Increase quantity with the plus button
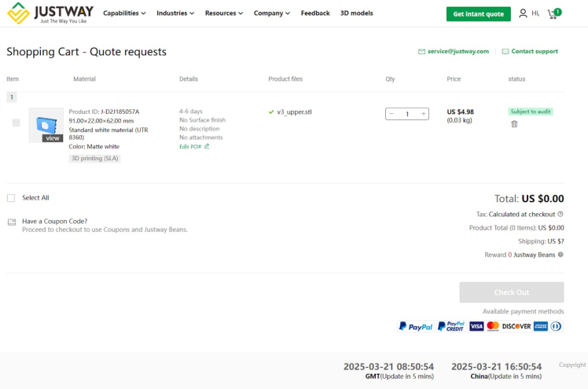This screenshot has width=588, height=389. point(424,114)
